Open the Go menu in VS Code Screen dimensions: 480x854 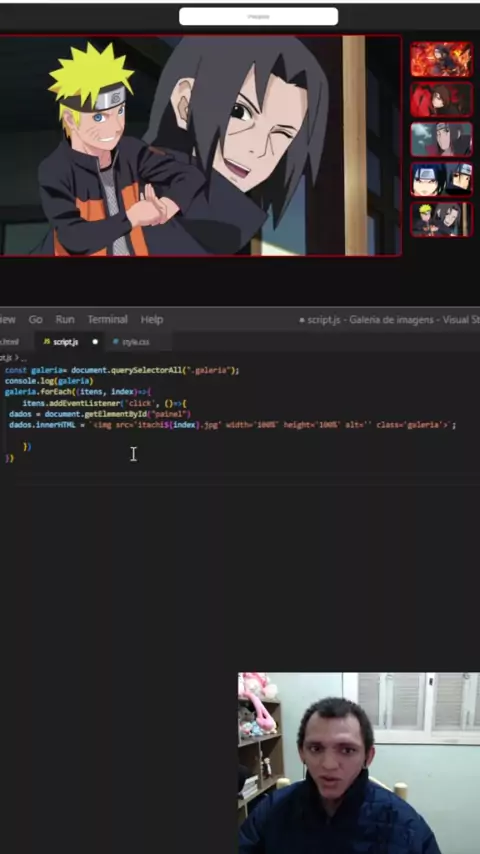pos(35,320)
